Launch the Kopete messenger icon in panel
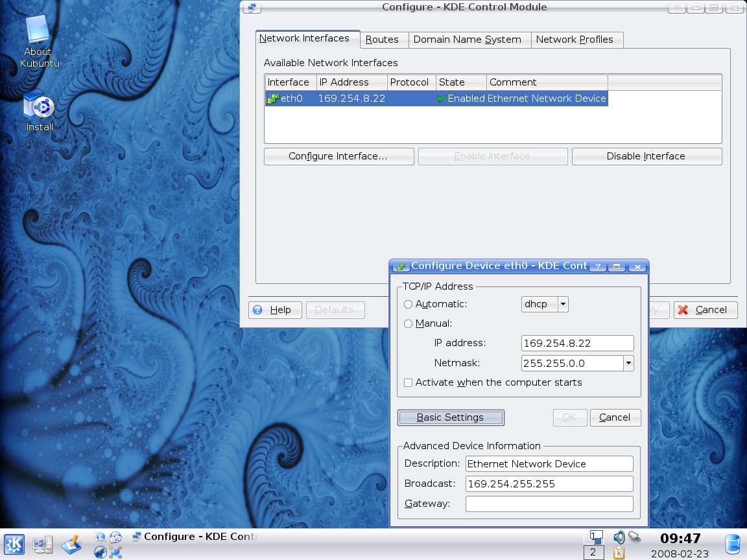The width and height of the screenshot is (747, 560). pos(101,537)
